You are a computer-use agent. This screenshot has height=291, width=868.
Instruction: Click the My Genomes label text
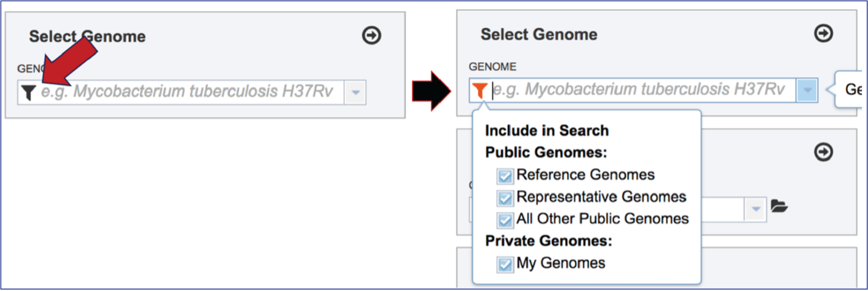coord(561,264)
